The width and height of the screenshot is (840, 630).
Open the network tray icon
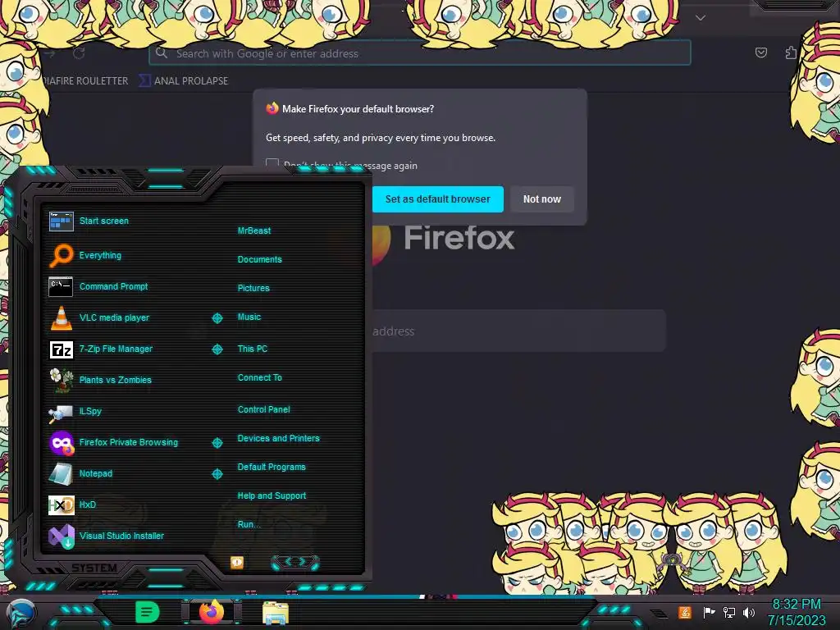click(x=728, y=612)
